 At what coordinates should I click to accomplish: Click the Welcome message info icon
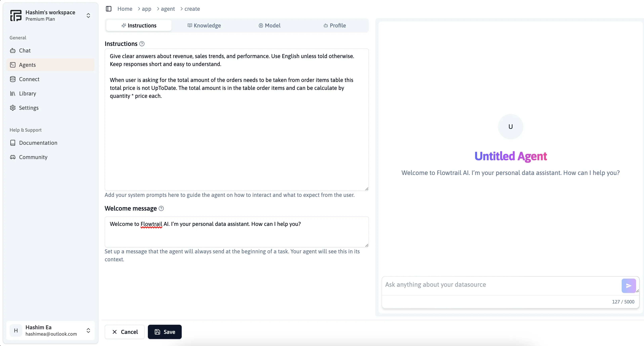coord(161,208)
